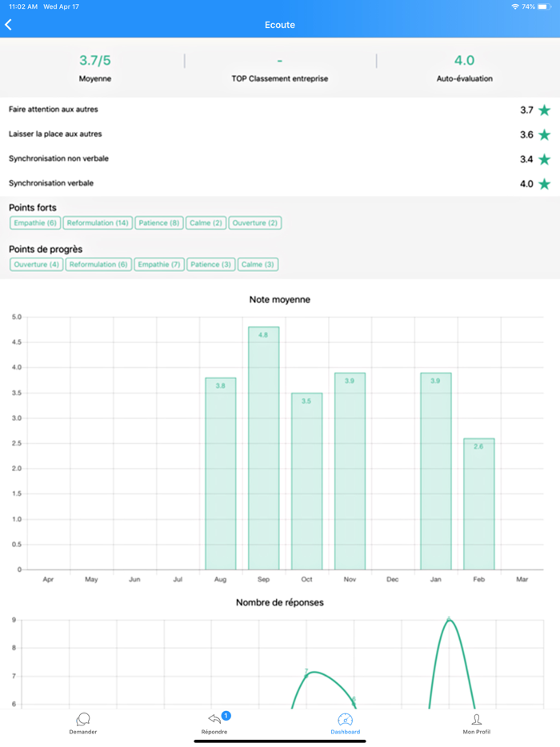Select the Empathie (6) strength tag
This screenshot has width=560, height=747.
[x=35, y=223]
